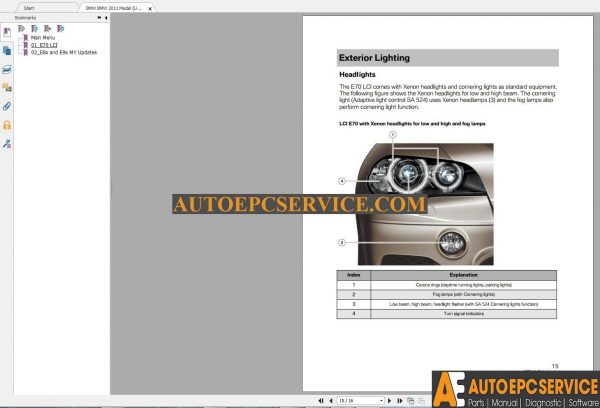This screenshot has height=408, width=600.
Task: Click the third bookmark toolbar icon
Action: click(47, 28)
